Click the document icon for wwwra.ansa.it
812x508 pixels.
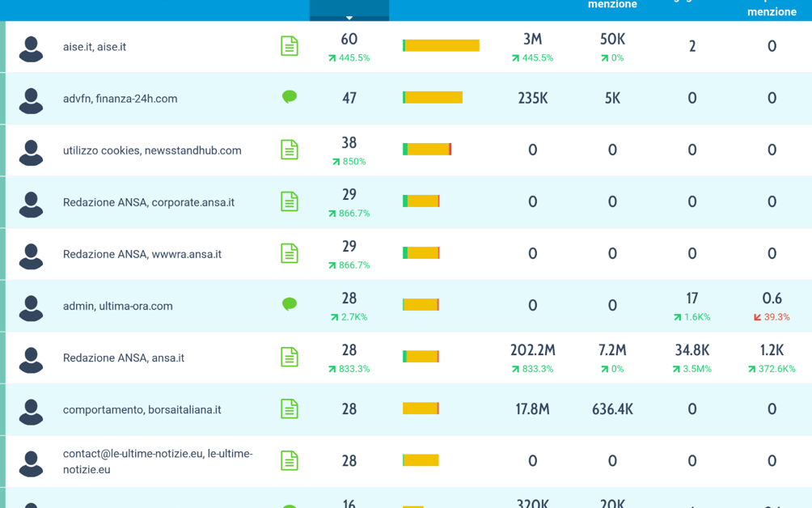coord(290,253)
